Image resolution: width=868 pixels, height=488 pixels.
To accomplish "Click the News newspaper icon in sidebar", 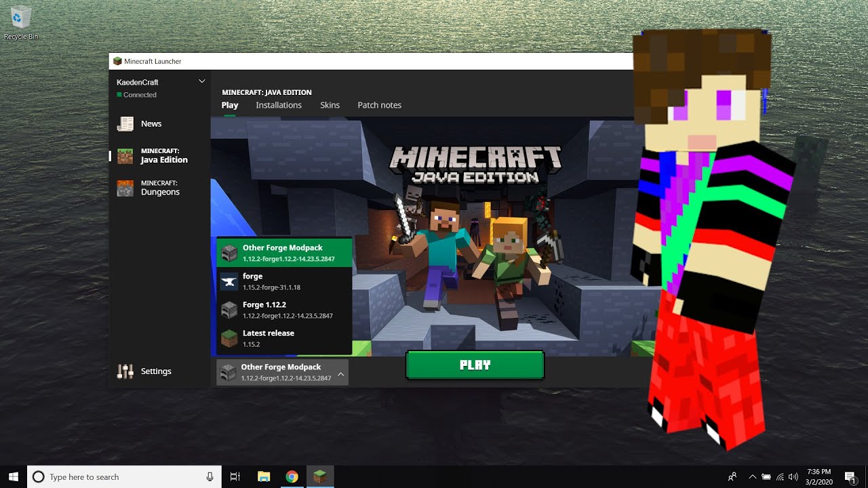I will click(125, 123).
